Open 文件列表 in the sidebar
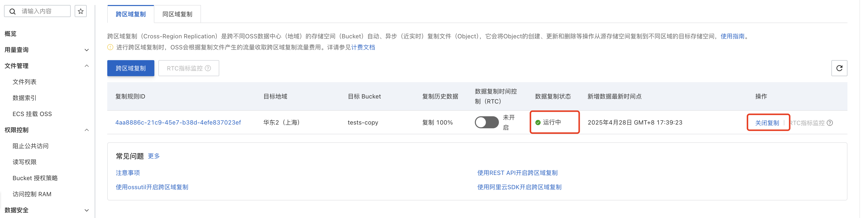Image resolution: width=868 pixels, height=218 pixels. [25, 82]
